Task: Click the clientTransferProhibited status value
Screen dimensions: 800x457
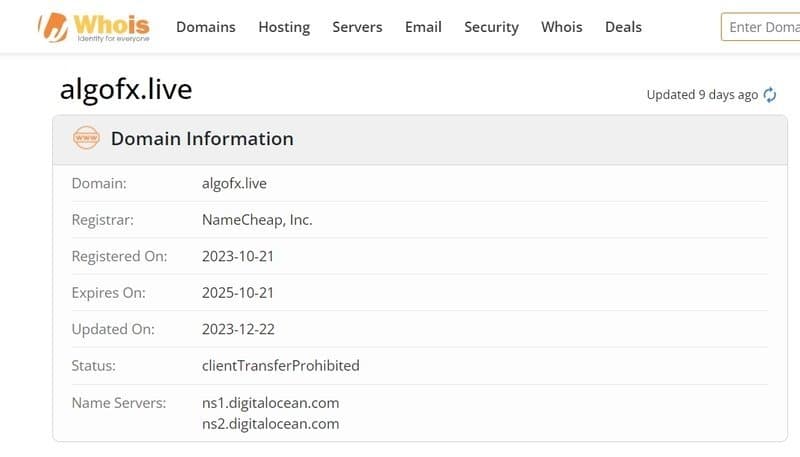Action: (280, 366)
